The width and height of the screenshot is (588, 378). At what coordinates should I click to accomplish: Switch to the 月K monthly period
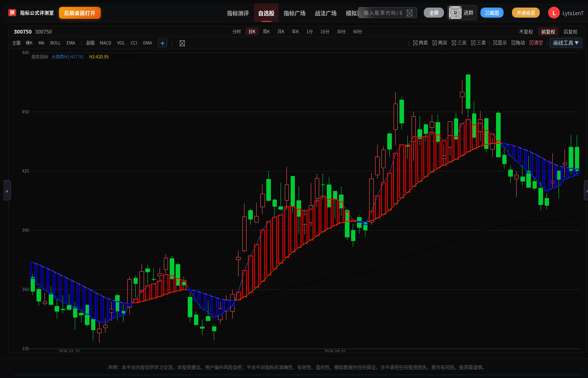[x=281, y=32]
